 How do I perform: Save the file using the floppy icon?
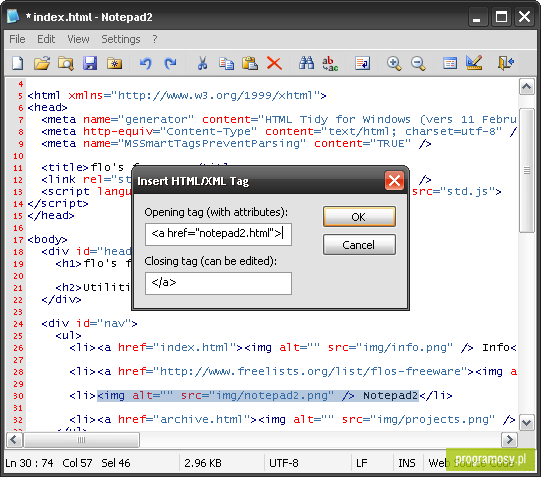pos(90,63)
